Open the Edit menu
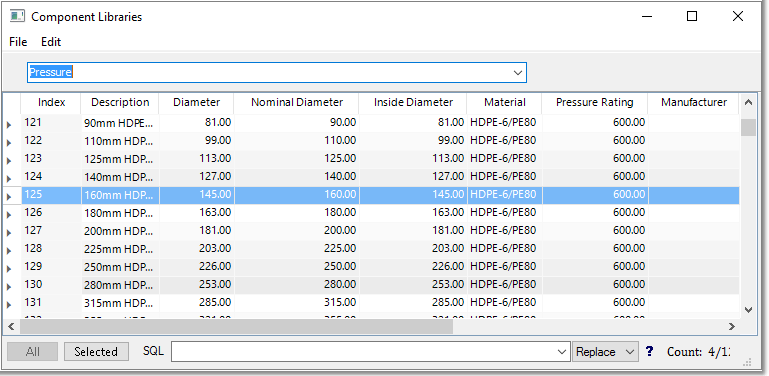Image resolution: width=769 pixels, height=376 pixels. point(51,42)
